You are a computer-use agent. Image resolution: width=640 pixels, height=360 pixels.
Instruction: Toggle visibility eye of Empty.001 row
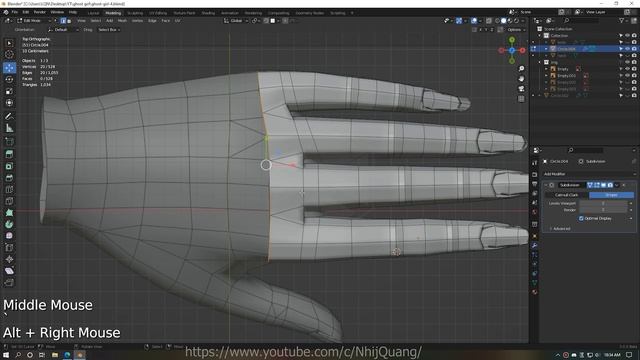pyautogui.click(x=627, y=76)
